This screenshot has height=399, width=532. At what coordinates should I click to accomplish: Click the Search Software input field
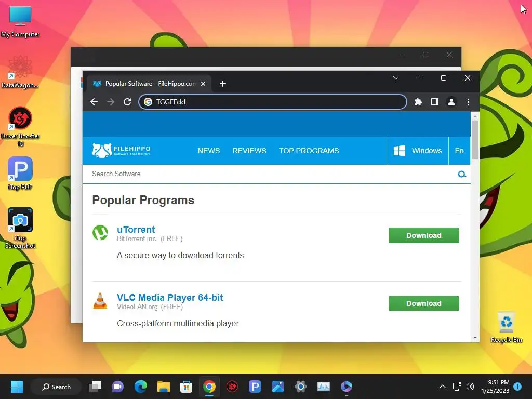click(271, 174)
